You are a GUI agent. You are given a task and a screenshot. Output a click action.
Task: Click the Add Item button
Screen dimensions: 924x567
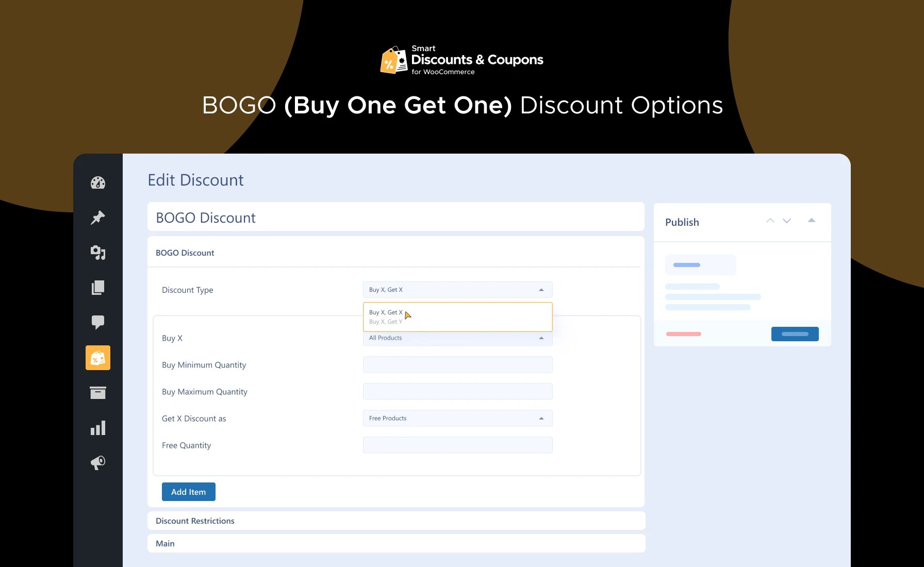188,491
